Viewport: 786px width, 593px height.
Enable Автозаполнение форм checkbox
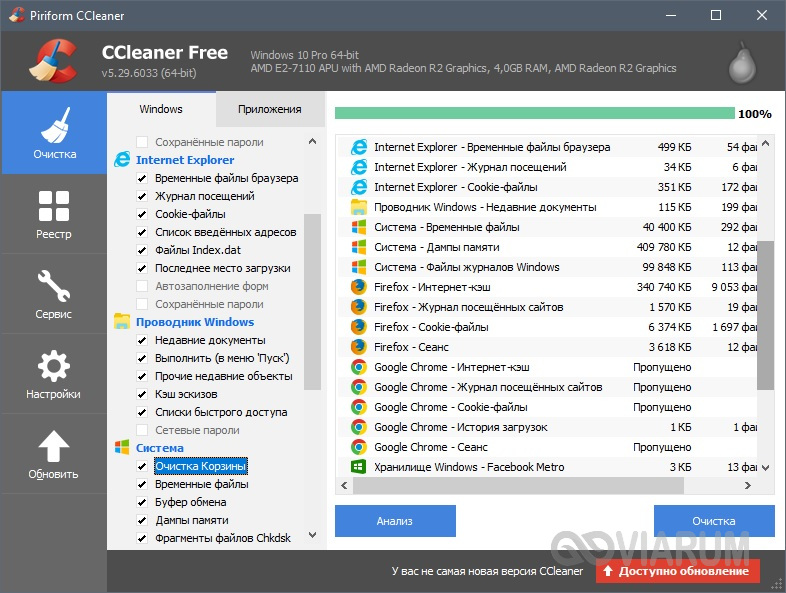coord(142,286)
